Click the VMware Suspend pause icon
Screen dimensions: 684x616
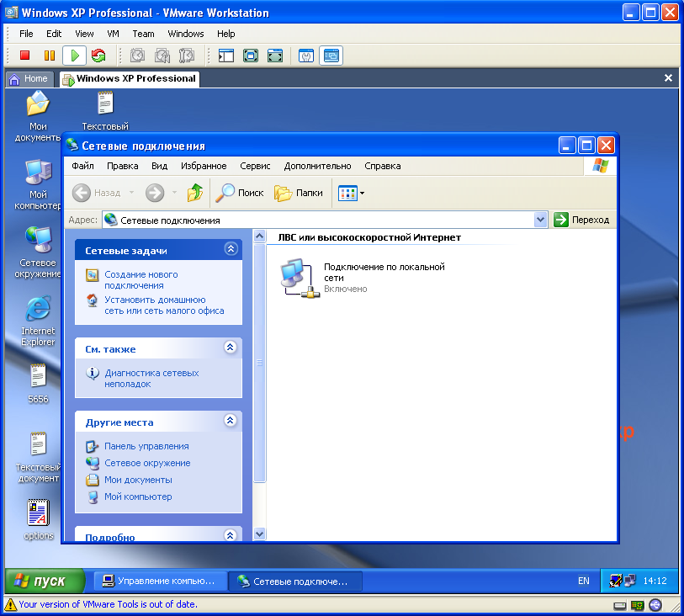pyautogui.click(x=50, y=56)
